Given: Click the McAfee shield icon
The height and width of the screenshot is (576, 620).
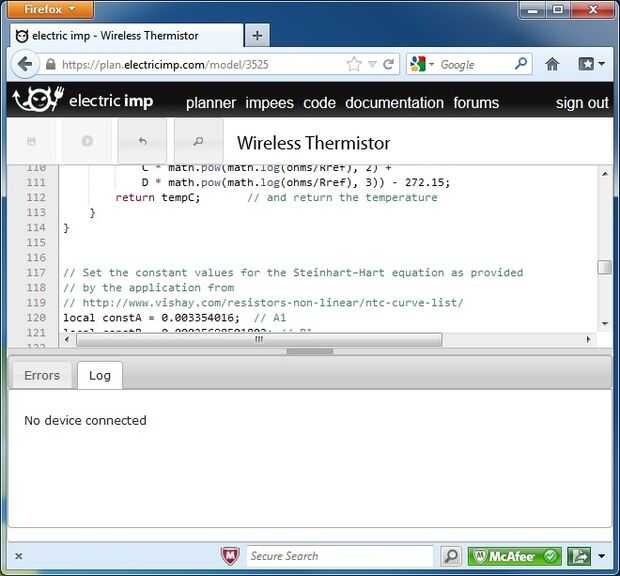Looking at the screenshot, I should point(230,555).
